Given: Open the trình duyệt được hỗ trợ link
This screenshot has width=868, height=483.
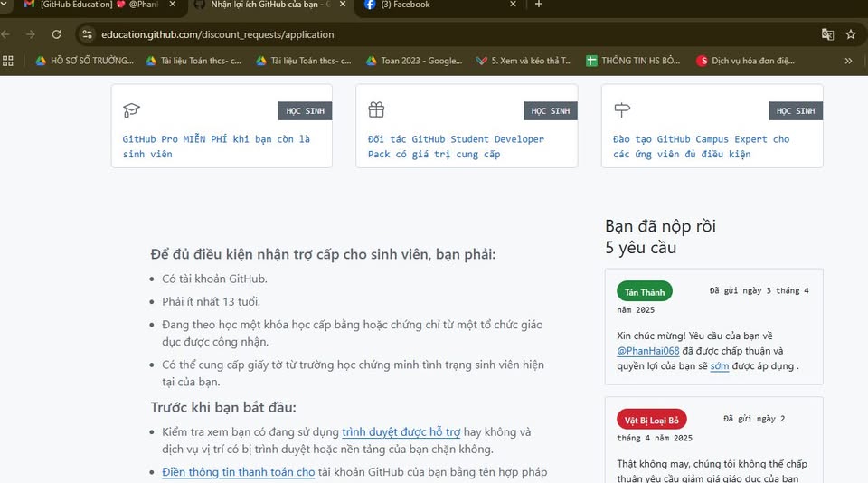Looking at the screenshot, I should [x=401, y=431].
